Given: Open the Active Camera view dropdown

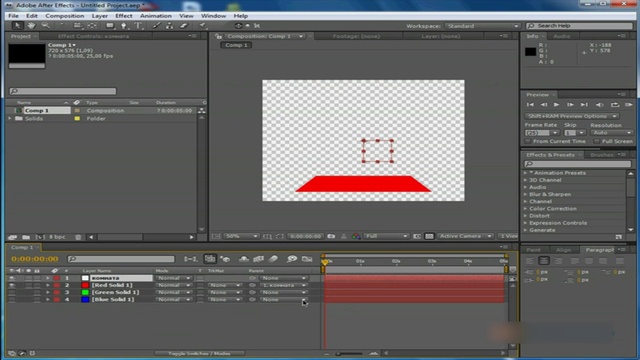Looking at the screenshot, I should click(465, 236).
